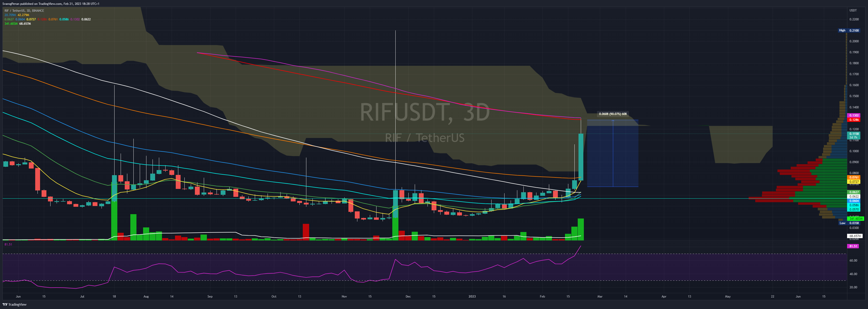
Task: Click the green 0.0627 legend value
Action: click(9, 20)
